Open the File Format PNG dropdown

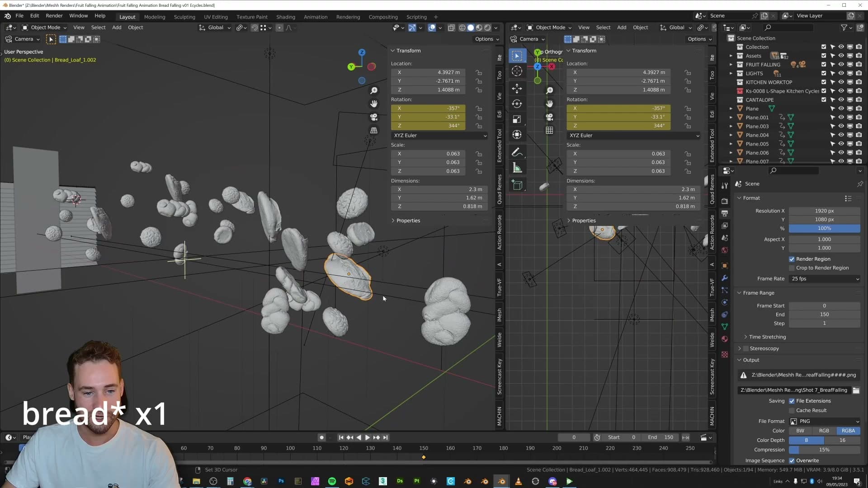coord(825,422)
